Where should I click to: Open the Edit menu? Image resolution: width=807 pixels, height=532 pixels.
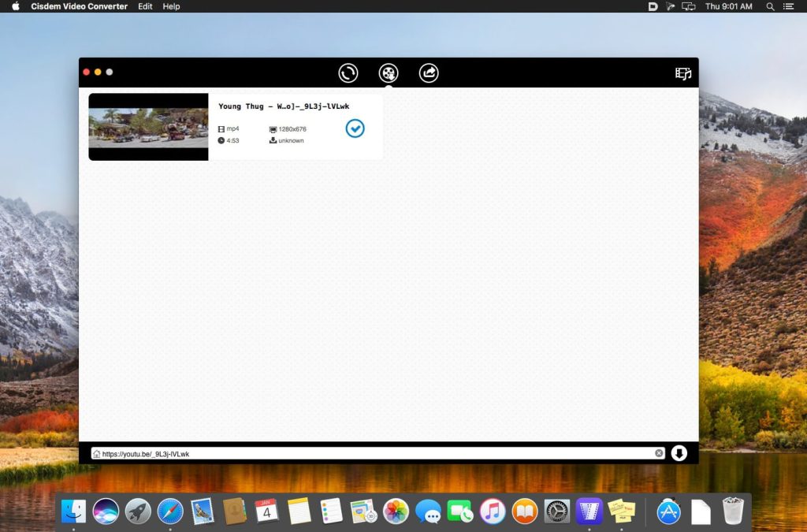pos(145,6)
